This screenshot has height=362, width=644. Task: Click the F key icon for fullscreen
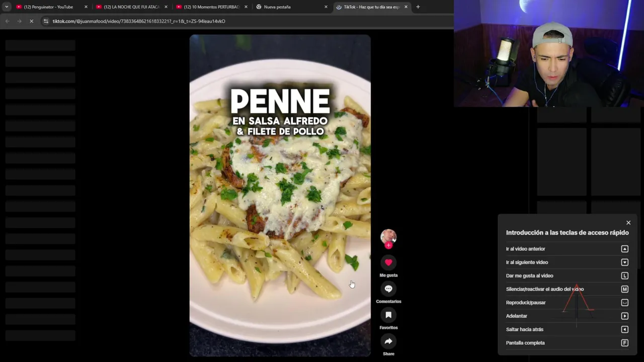click(x=624, y=343)
